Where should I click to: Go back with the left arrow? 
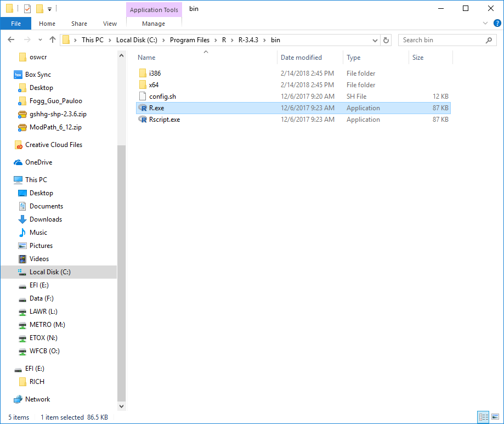(x=11, y=39)
